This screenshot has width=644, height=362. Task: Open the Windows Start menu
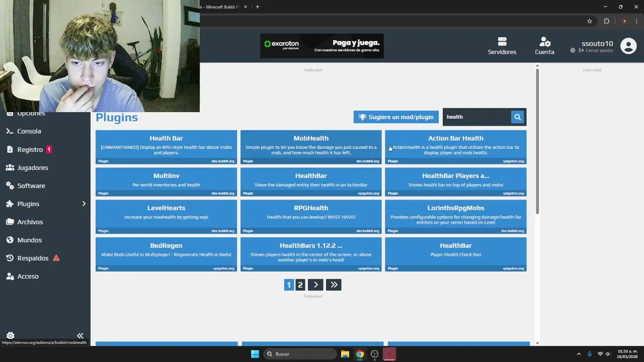click(x=255, y=354)
